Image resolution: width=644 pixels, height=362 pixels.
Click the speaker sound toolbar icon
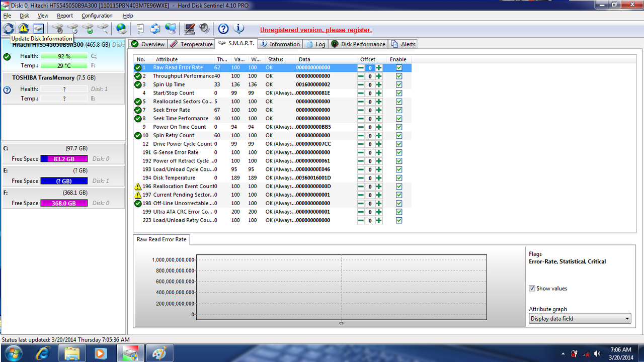pos(204,29)
